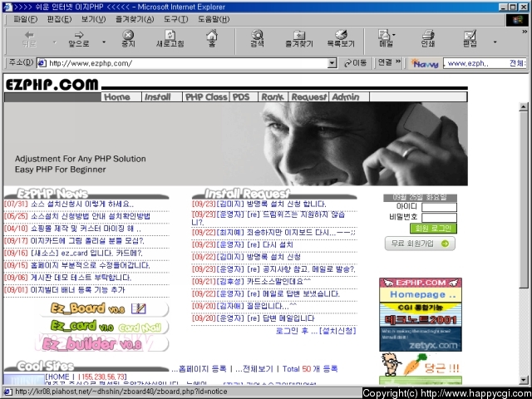Open the 보기(V) menu
Screen dimensions: 532x399
[93, 19]
